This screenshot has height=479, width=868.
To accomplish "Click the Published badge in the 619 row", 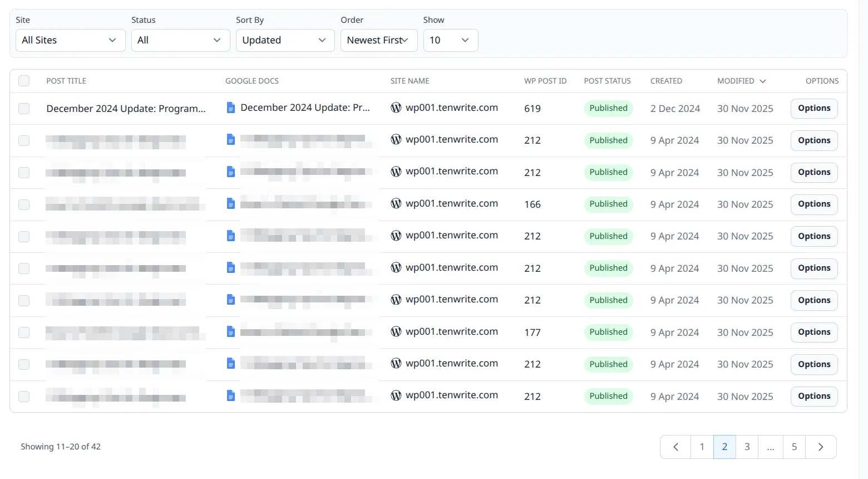I will 608,108.
